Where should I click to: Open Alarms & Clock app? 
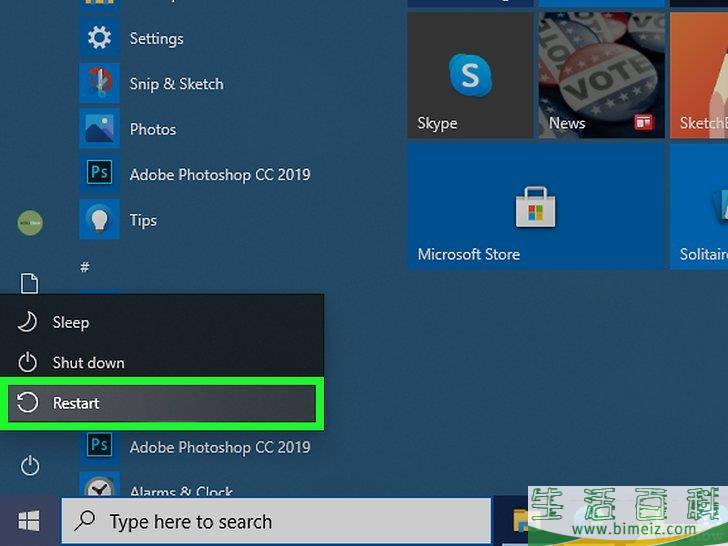(180, 490)
